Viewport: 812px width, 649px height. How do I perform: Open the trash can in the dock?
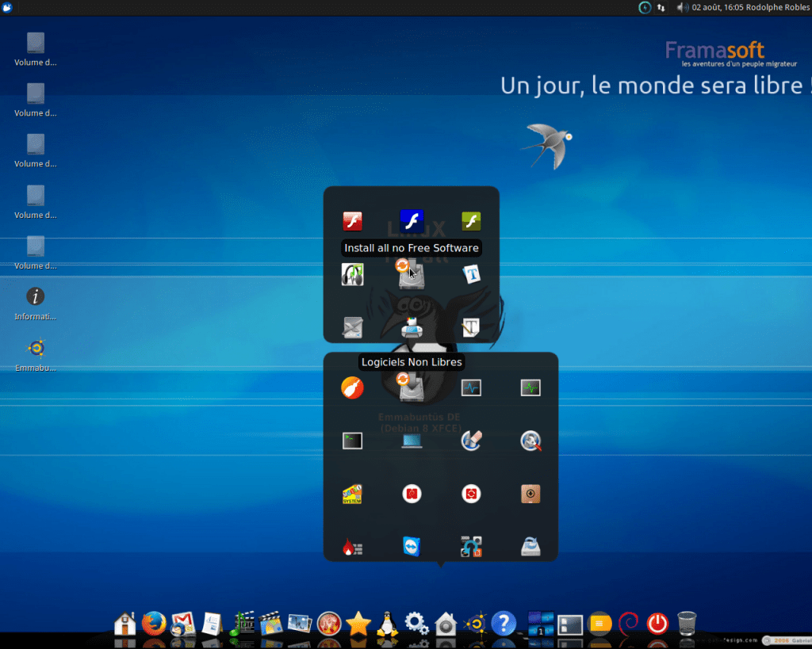click(x=687, y=624)
